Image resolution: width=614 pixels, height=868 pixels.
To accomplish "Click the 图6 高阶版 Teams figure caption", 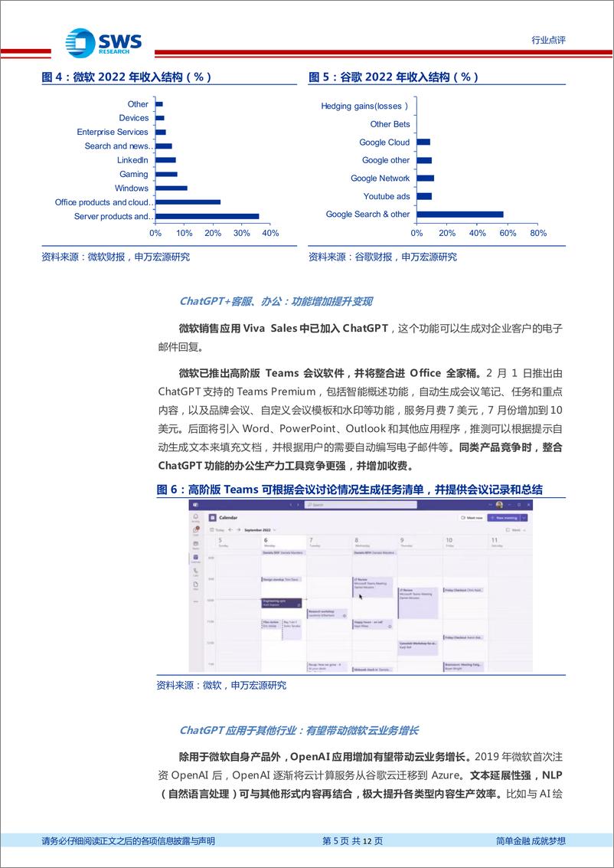I will pyautogui.click(x=350, y=490).
